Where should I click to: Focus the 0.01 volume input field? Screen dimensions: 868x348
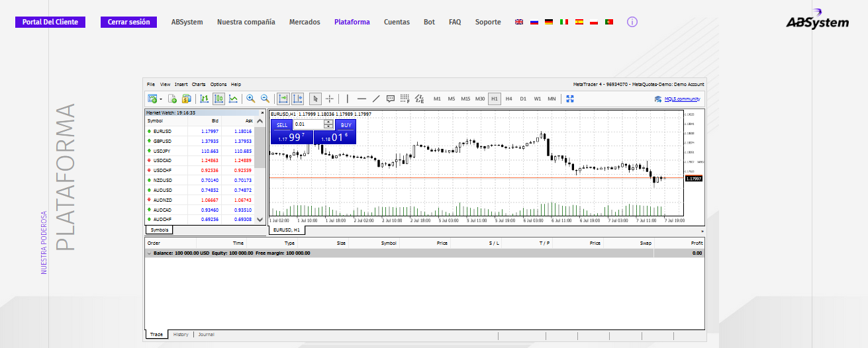click(x=309, y=124)
